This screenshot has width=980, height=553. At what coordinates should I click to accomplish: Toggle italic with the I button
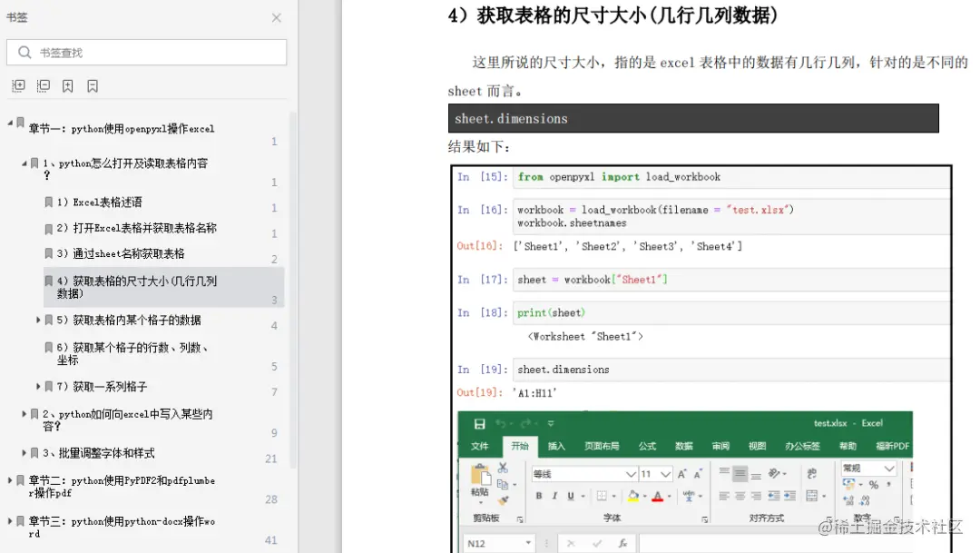click(555, 496)
